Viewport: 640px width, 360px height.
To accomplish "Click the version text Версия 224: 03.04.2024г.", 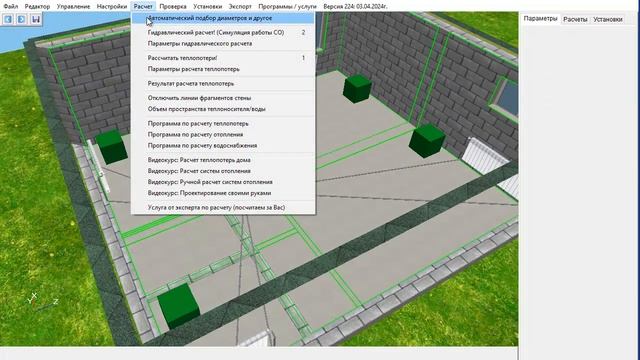I will pyautogui.click(x=355, y=7).
